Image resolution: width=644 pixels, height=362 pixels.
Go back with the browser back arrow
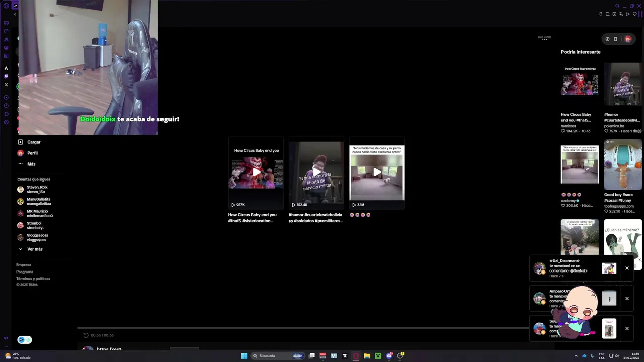[x=15, y=14]
